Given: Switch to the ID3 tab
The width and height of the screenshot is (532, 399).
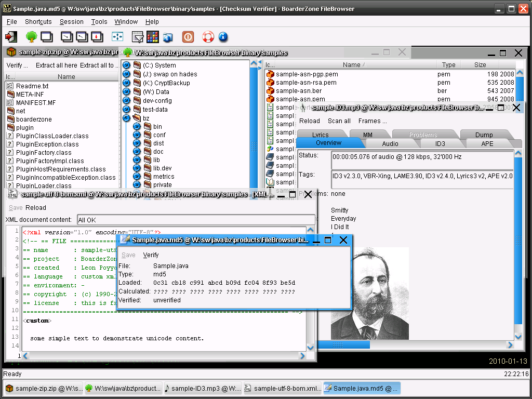Looking at the screenshot, I should (440, 143).
